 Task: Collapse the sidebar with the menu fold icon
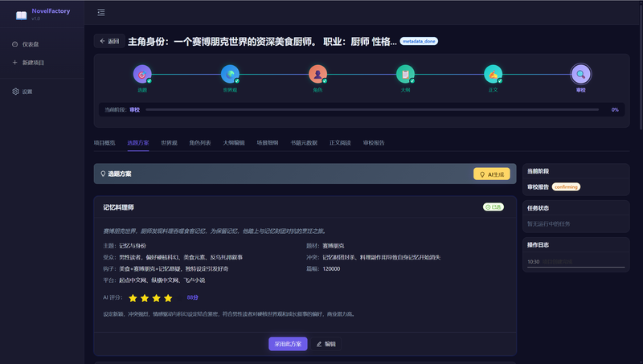pyautogui.click(x=101, y=12)
